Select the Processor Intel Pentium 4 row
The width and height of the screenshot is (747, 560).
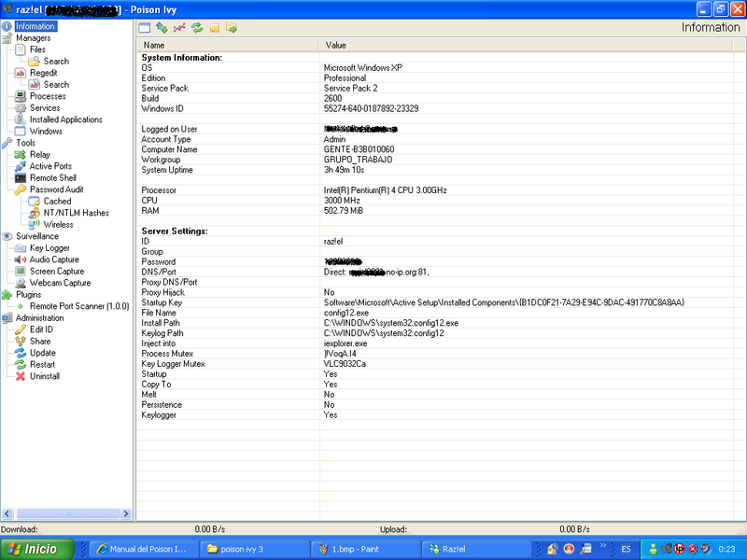pyautogui.click(x=434, y=190)
